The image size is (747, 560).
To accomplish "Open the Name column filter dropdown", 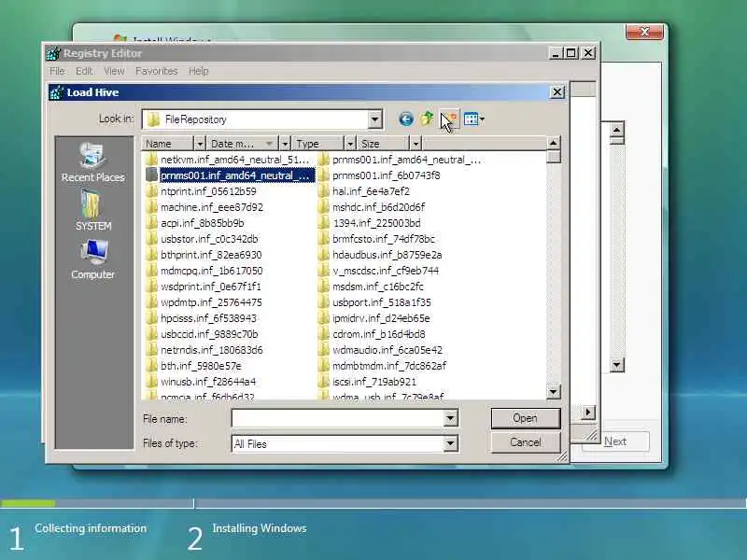I will click(x=200, y=144).
